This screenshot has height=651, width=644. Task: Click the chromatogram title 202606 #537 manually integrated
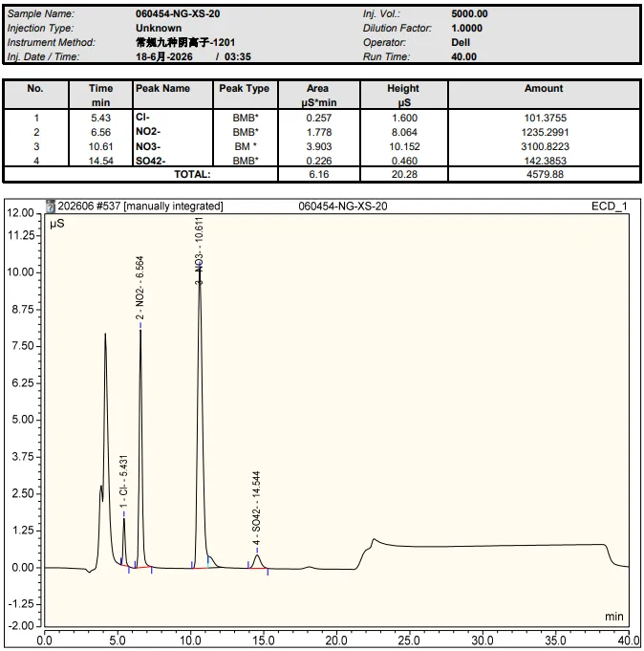point(140,206)
